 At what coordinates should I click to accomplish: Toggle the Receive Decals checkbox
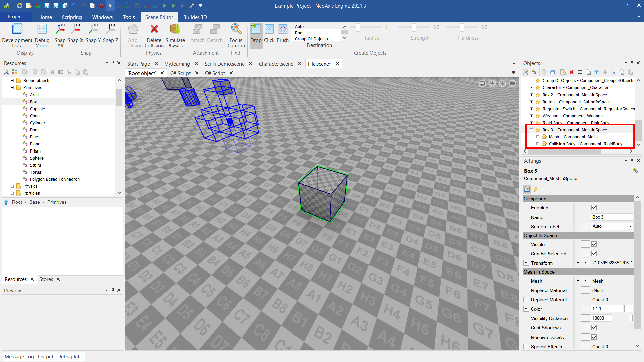(594, 337)
